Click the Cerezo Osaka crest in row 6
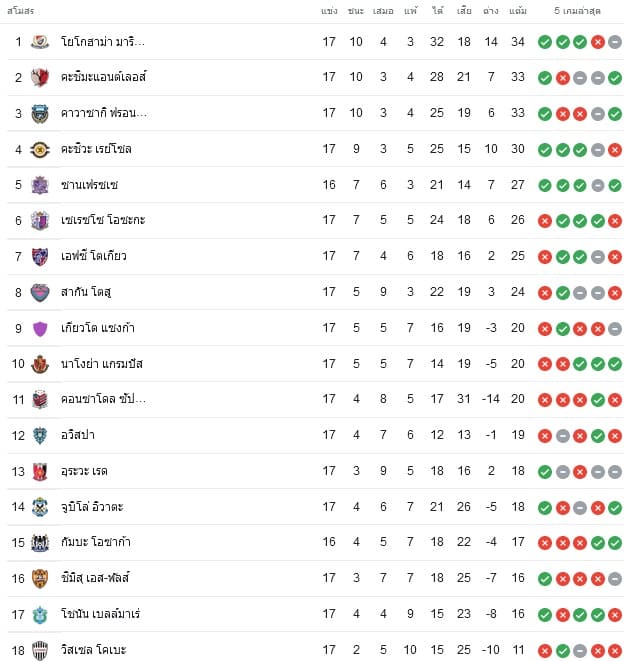The width and height of the screenshot is (629, 661). pos(40,220)
